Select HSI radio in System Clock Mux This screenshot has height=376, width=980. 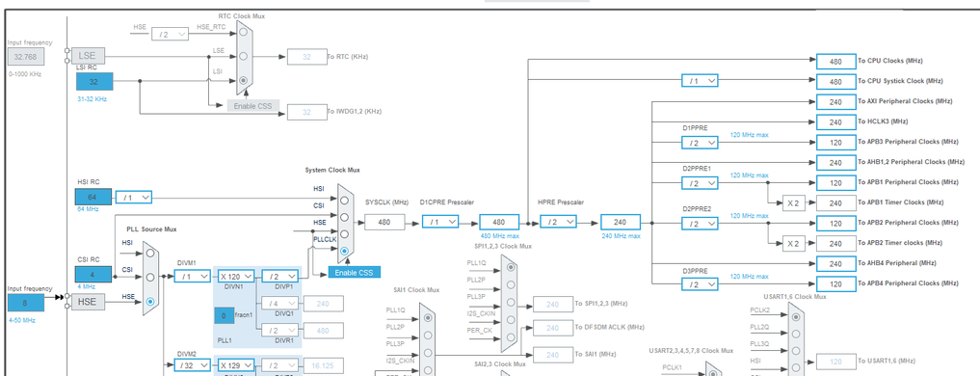tap(344, 201)
